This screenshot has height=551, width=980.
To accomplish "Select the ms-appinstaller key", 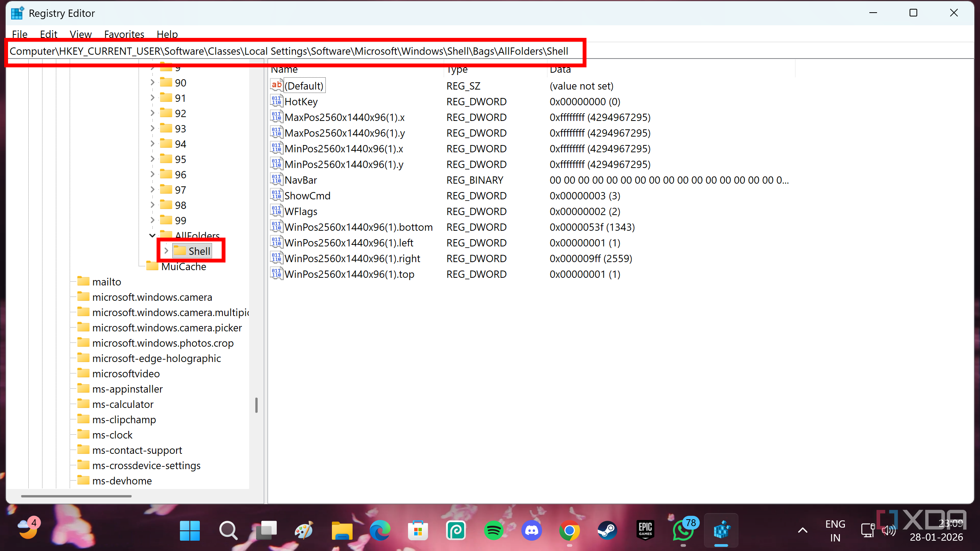I will click(127, 389).
